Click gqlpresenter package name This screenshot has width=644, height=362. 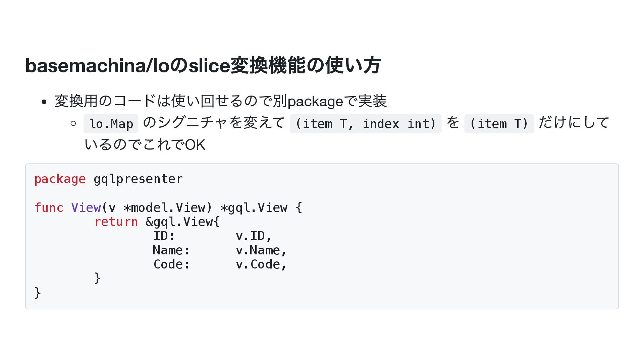pos(138,179)
